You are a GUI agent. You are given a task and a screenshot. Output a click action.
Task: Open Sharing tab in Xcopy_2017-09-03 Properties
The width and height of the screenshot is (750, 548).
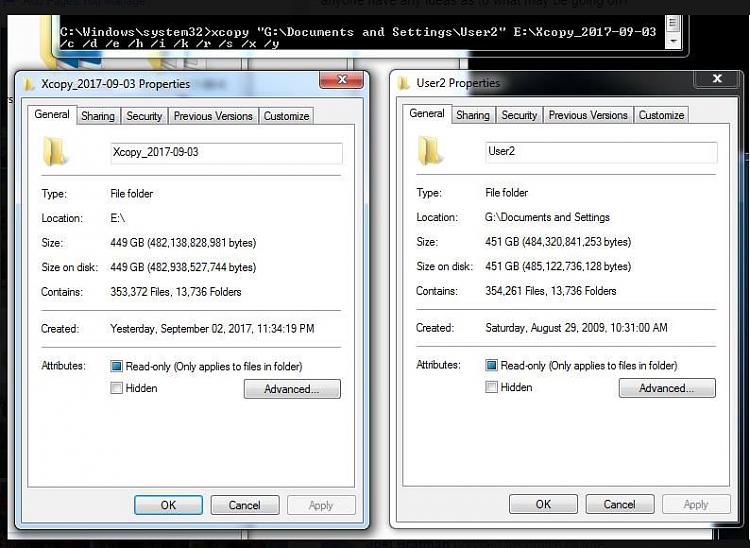(x=98, y=116)
